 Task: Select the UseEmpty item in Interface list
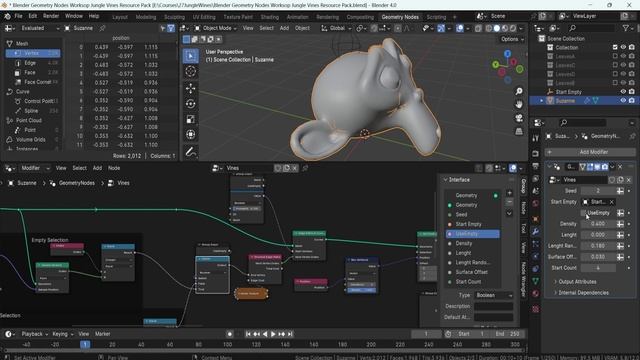pos(472,234)
